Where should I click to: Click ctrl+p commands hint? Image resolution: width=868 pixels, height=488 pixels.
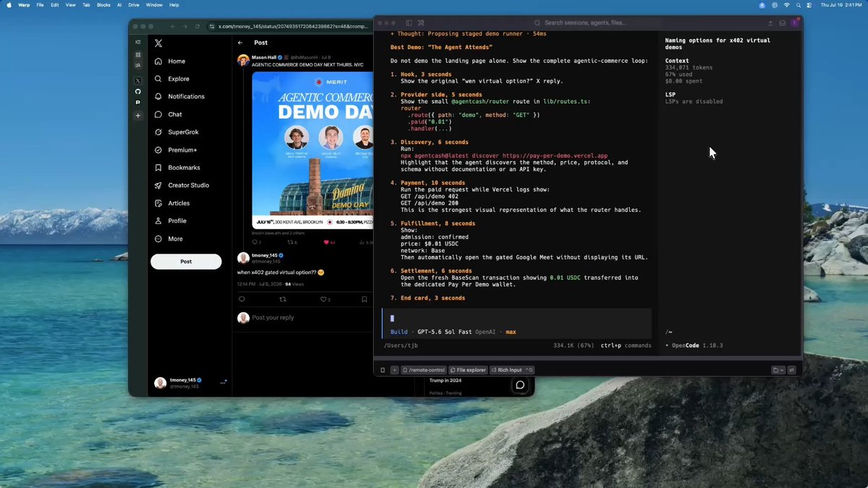click(x=626, y=346)
